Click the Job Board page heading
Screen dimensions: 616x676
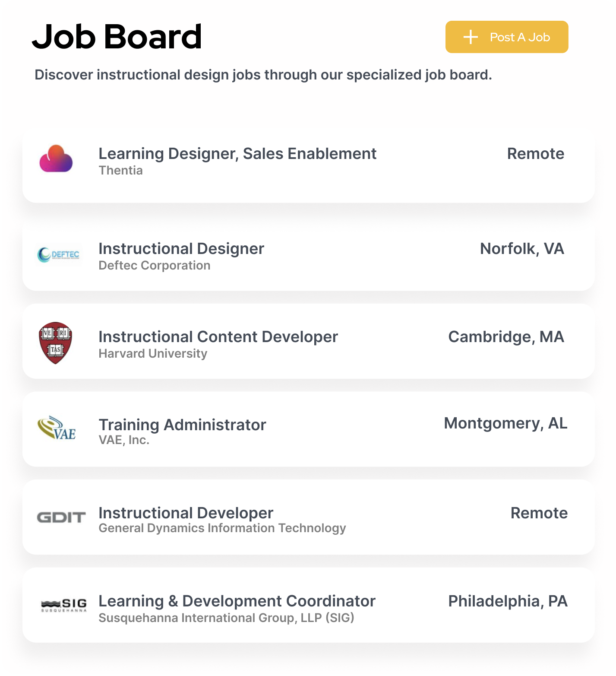pyautogui.click(x=118, y=37)
